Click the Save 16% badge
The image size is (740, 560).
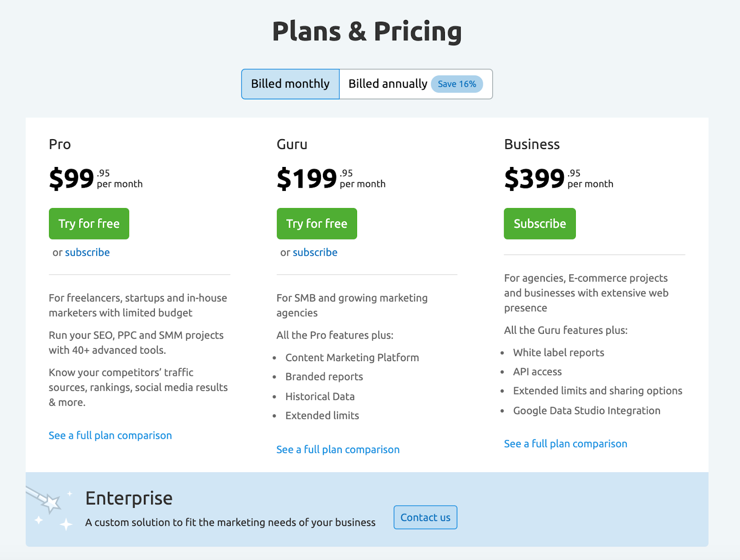pos(457,84)
